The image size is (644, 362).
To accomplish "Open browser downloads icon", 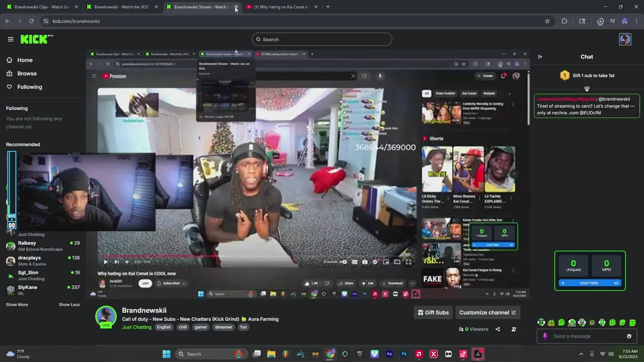I will pos(600,21).
